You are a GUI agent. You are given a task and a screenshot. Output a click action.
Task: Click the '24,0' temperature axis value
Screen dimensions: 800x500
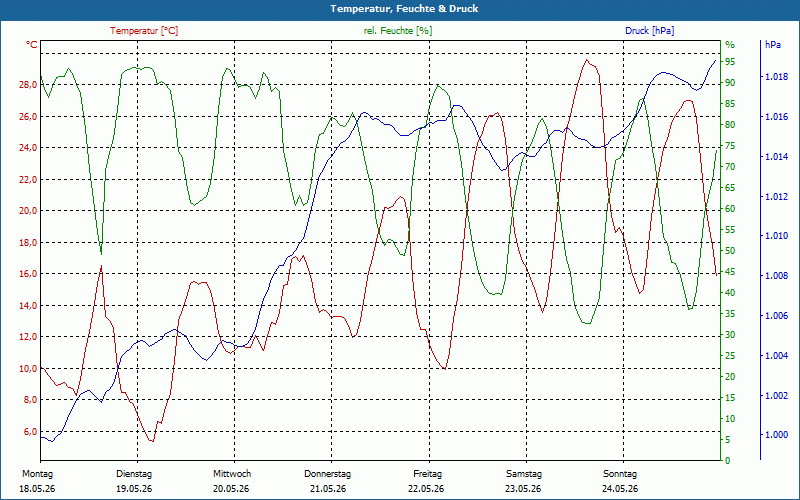(x=28, y=148)
